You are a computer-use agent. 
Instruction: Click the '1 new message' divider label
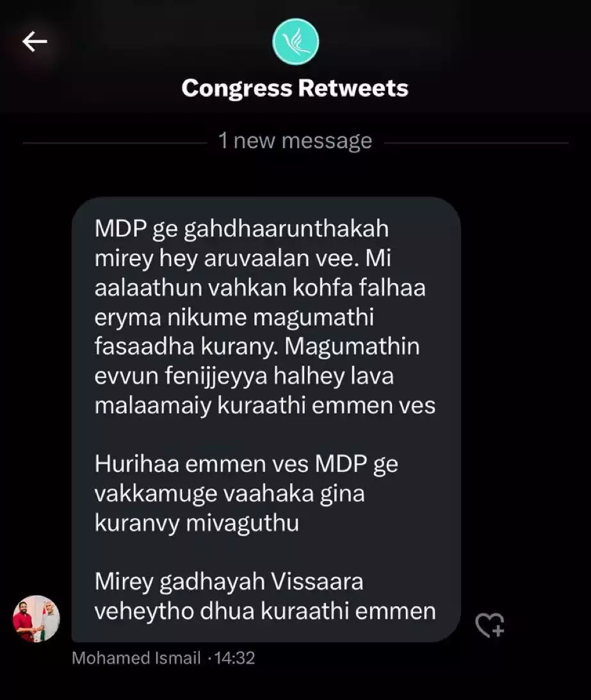tap(295, 141)
